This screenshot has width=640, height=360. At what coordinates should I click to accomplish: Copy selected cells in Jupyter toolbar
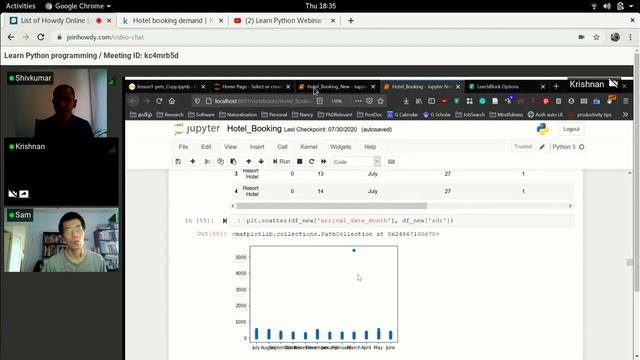tap(220, 162)
